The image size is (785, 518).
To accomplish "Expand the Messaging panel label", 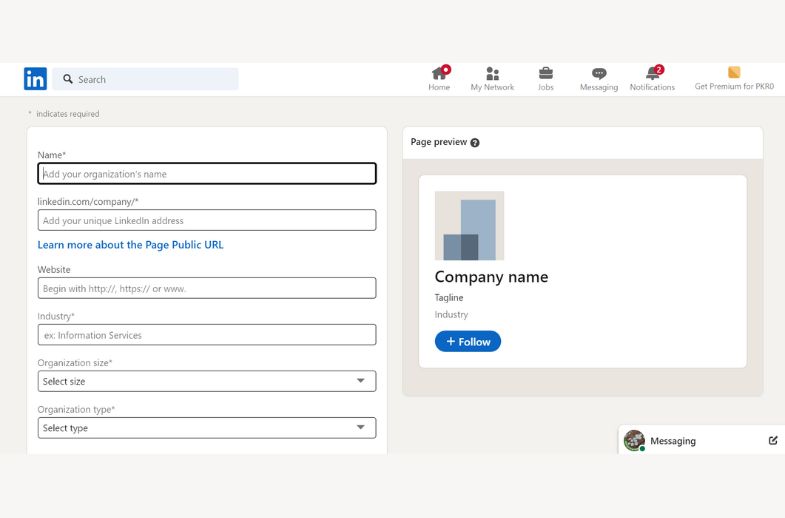I will click(x=673, y=441).
